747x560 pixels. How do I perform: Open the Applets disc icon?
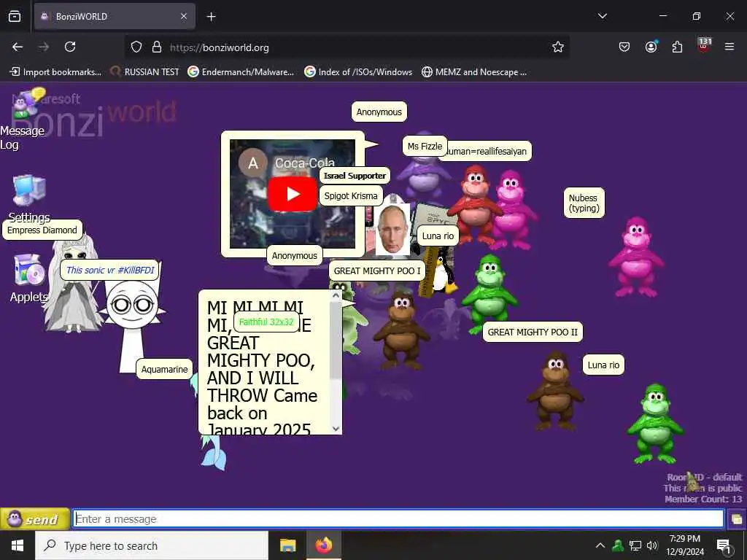29,270
